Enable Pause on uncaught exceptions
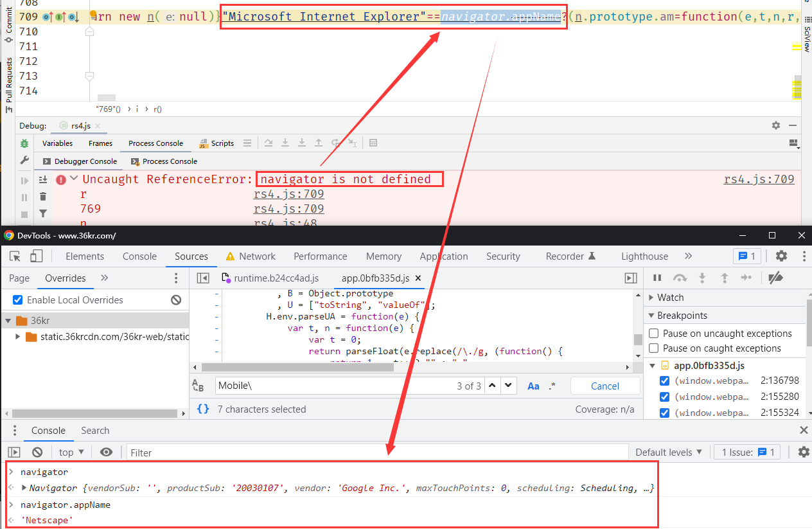Viewport: 812px width, 529px height. coord(654,334)
